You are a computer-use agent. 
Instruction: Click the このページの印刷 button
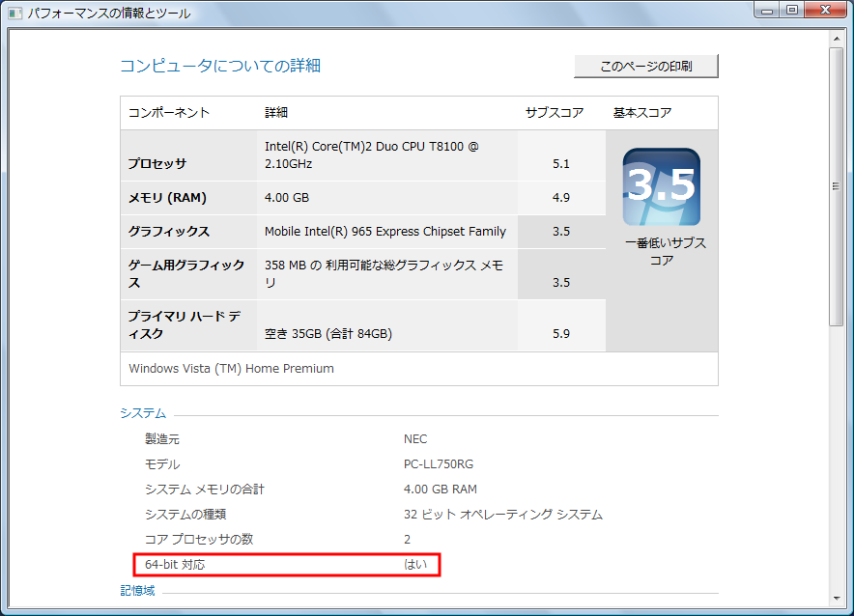pyautogui.click(x=646, y=66)
